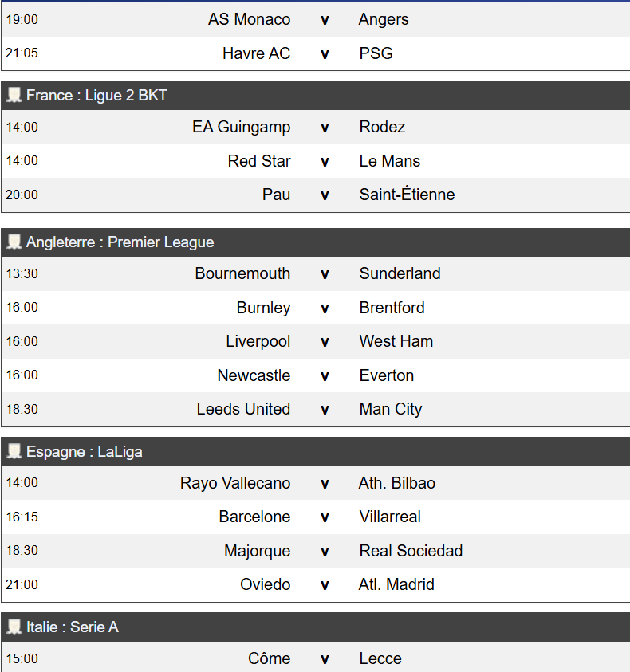Select the Barcelone team name
The height and width of the screenshot is (672, 630).
click(254, 517)
